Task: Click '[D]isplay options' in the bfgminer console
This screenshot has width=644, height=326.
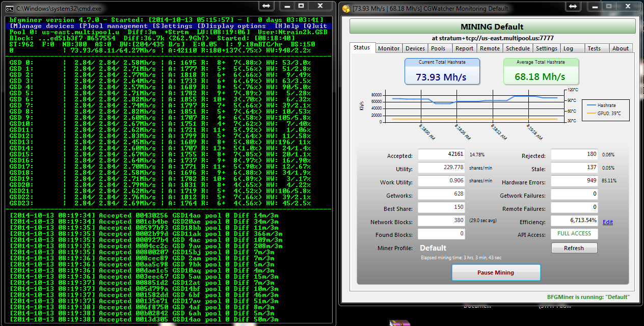Action: click(x=231, y=26)
